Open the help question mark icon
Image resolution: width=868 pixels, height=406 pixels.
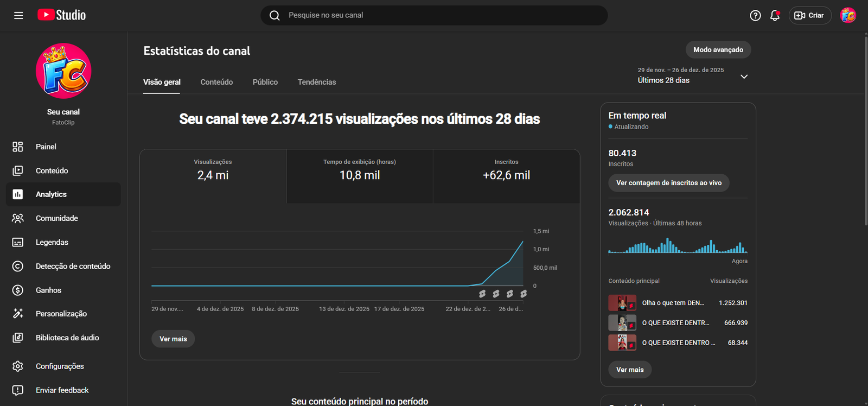coord(755,16)
